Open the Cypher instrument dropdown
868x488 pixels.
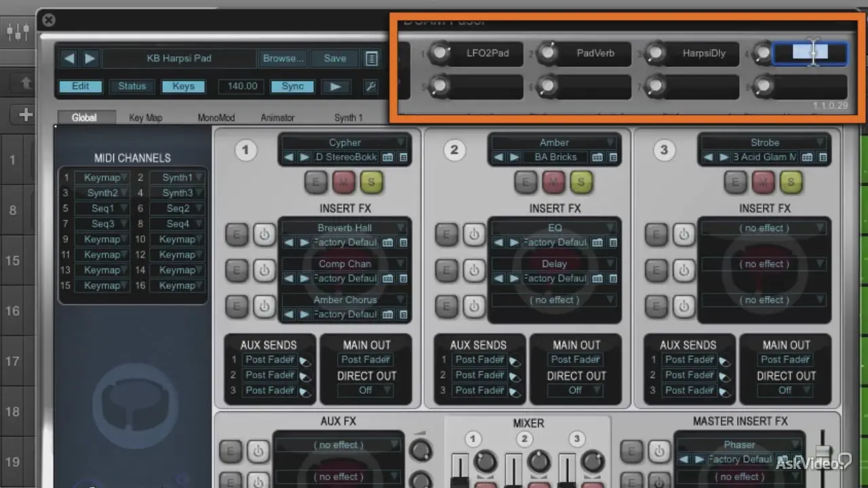pyautogui.click(x=345, y=142)
